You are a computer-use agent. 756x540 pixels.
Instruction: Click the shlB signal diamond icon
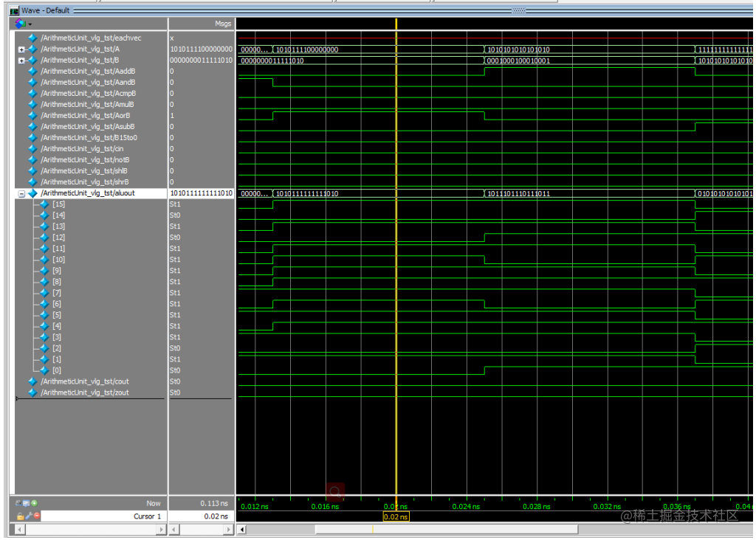point(32,171)
